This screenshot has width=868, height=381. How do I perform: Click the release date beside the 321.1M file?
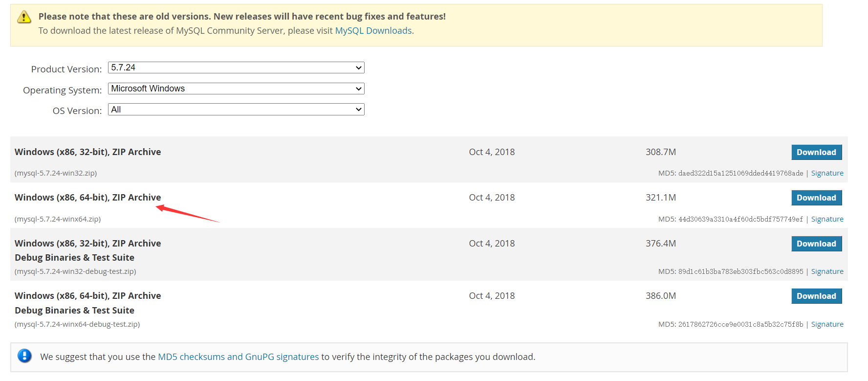click(x=492, y=198)
